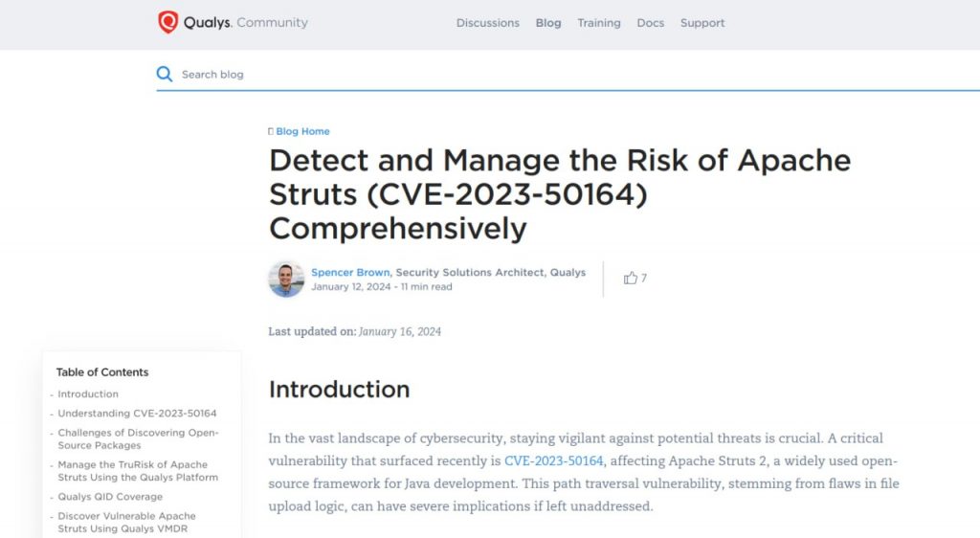Open the Discussions nav item
Viewport: 980px width, 538px height.
click(x=487, y=23)
